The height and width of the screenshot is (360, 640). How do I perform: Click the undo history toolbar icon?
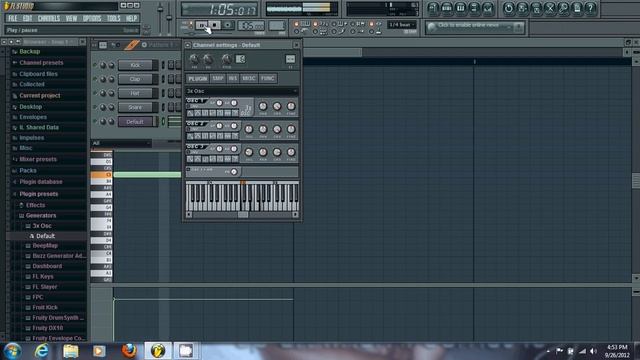[509, 8]
